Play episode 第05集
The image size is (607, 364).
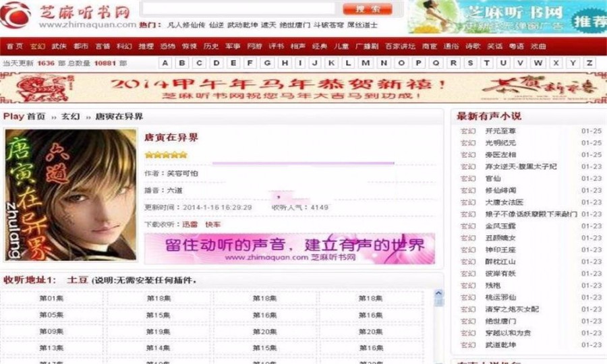pyautogui.click(x=51, y=315)
